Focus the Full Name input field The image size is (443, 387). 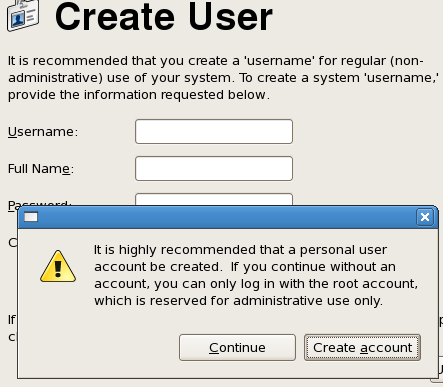(214, 169)
